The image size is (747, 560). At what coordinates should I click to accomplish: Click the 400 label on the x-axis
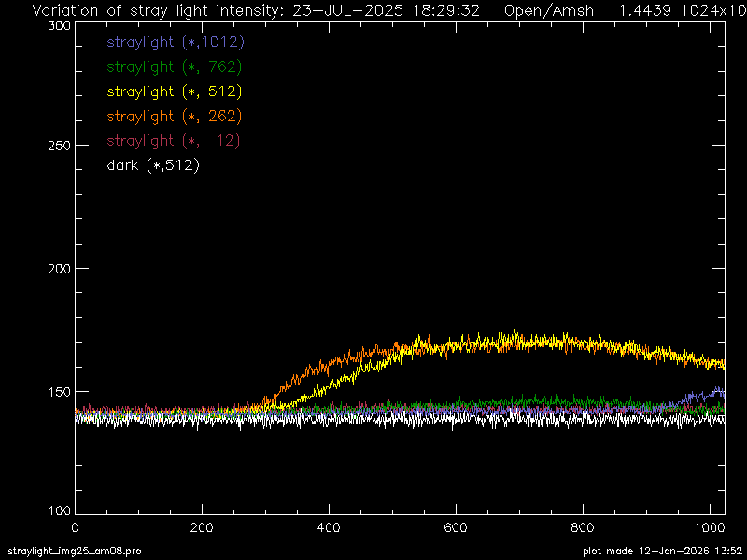pyautogui.click(x=329, y=527)
